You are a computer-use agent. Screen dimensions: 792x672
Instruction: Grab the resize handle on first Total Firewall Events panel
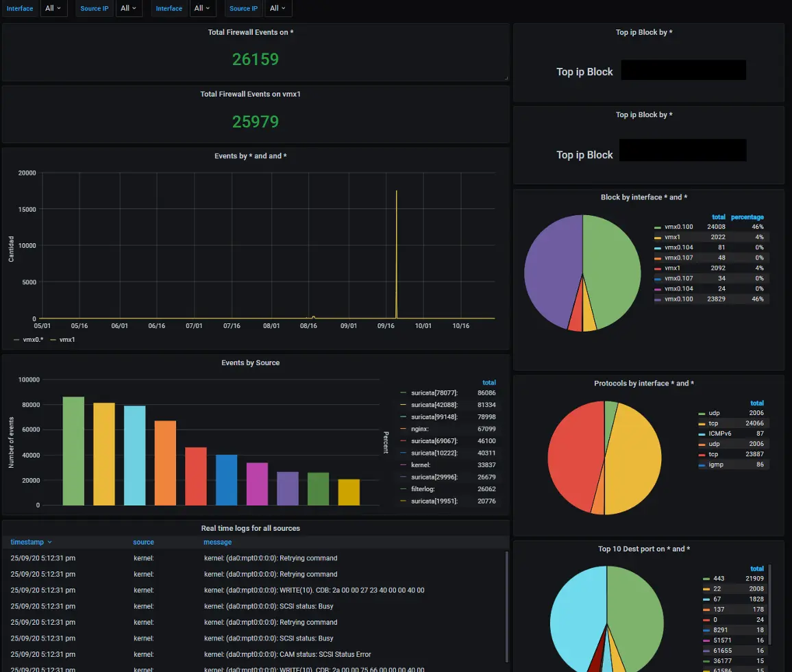click(x=506, y=79)
